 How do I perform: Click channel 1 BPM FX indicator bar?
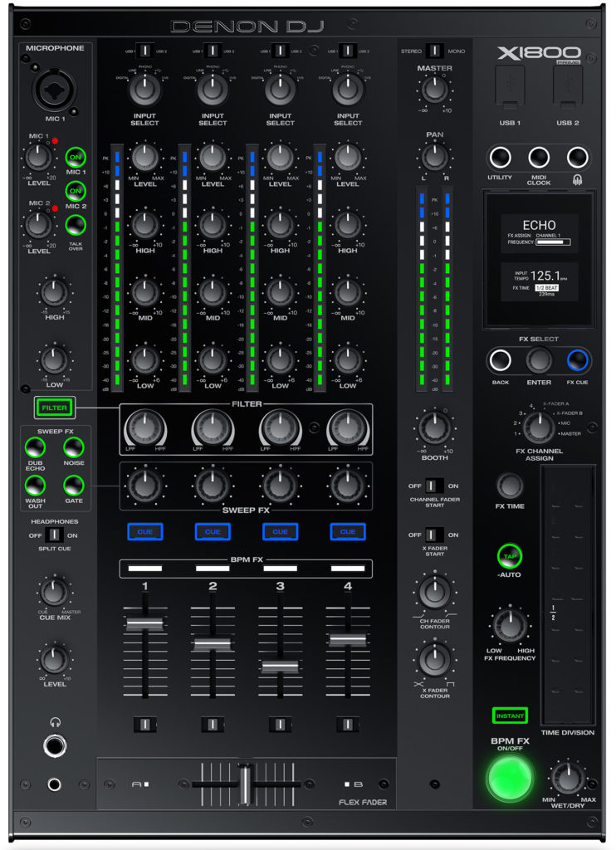tap(144, 568)
